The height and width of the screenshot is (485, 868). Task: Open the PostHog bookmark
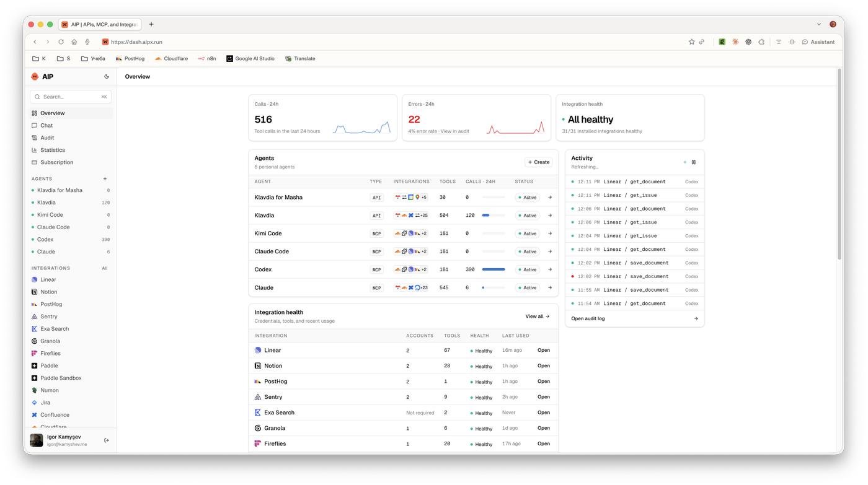point(130,59)
